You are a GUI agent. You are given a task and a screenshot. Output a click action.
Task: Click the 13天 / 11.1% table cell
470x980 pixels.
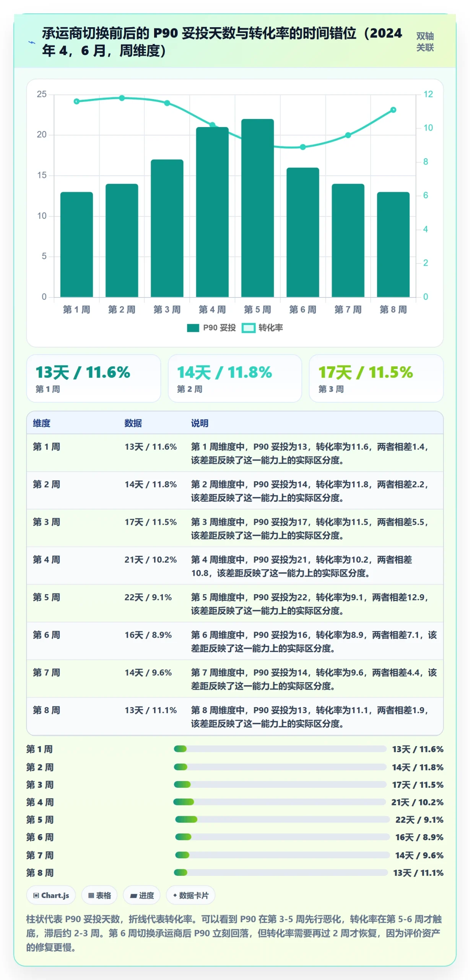151,710
